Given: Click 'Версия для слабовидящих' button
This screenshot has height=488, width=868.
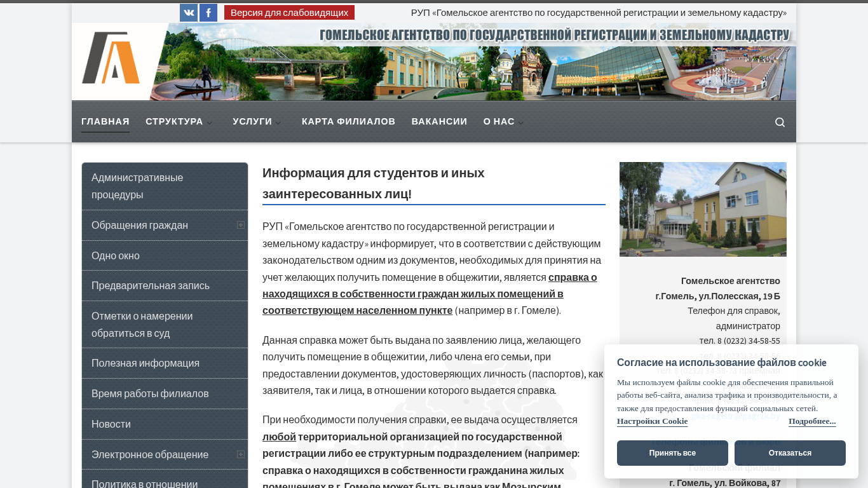Looking at the screenshot, I should [289, 13].
